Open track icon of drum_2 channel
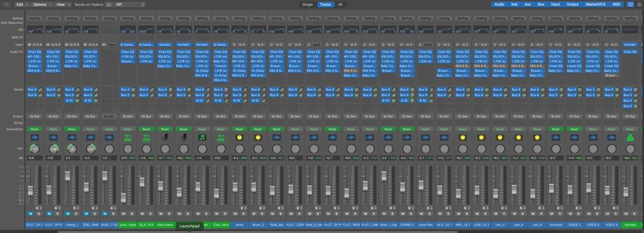 (258, 138)
